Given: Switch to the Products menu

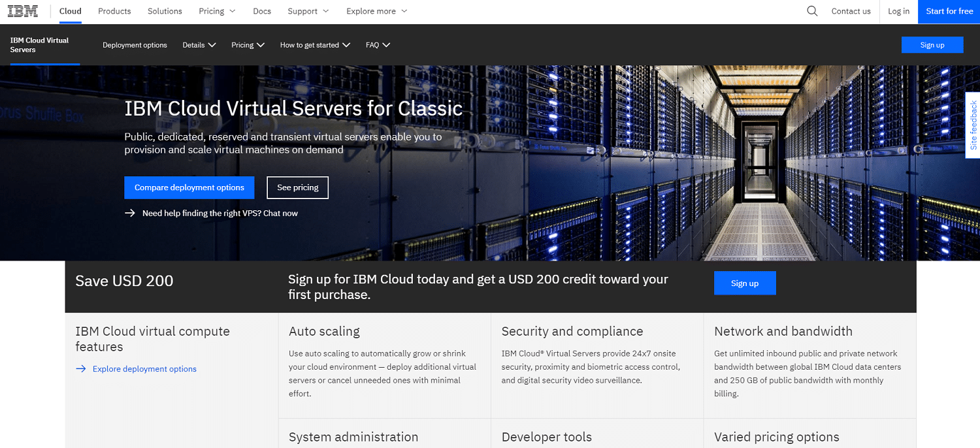Looking at the screenshot, I should click(x=114, y=11).
